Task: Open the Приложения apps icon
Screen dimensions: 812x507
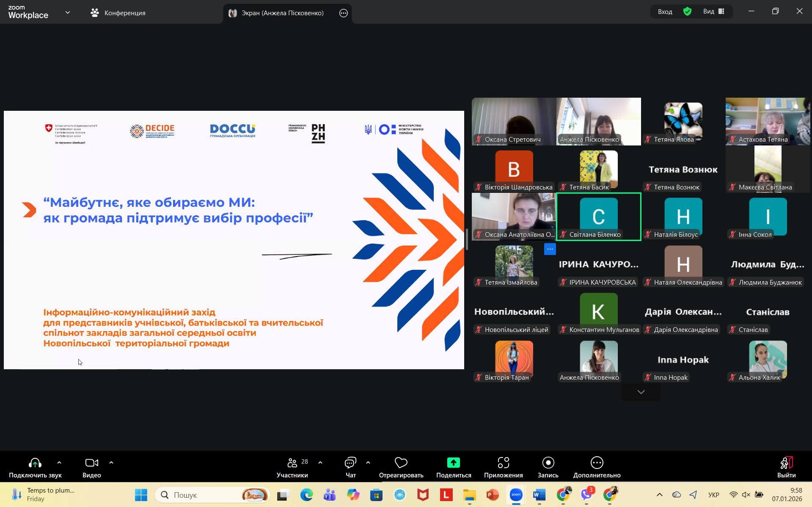Action: tap(503, 463)
